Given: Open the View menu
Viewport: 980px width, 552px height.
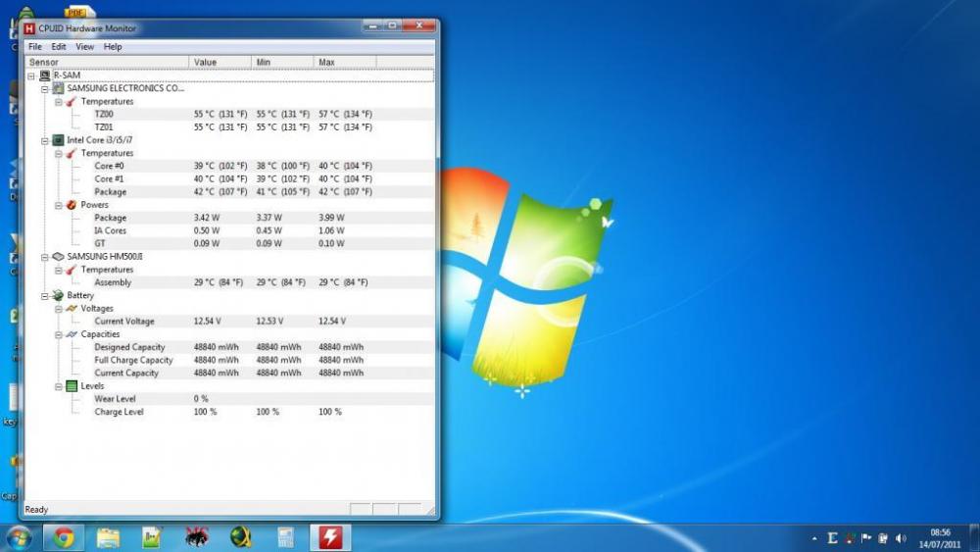Looking at the screenshot, I should pos(85,47).
